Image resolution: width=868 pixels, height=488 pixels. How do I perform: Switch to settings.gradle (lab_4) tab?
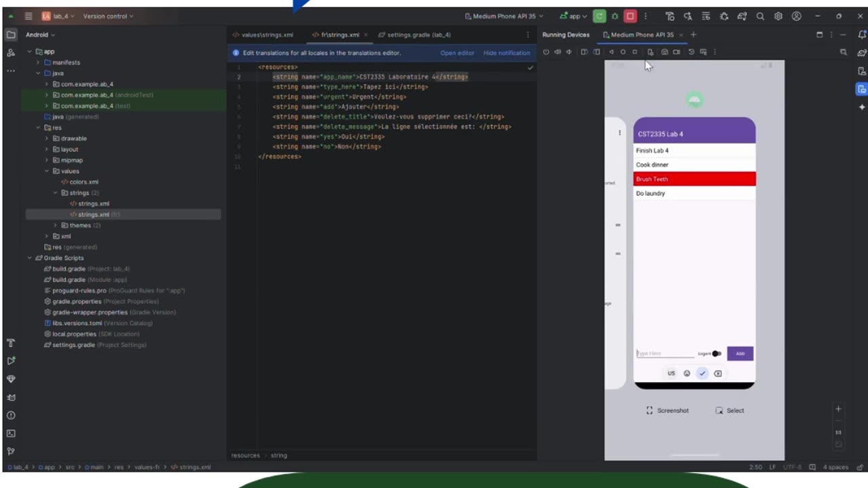[x=414, y=35]
